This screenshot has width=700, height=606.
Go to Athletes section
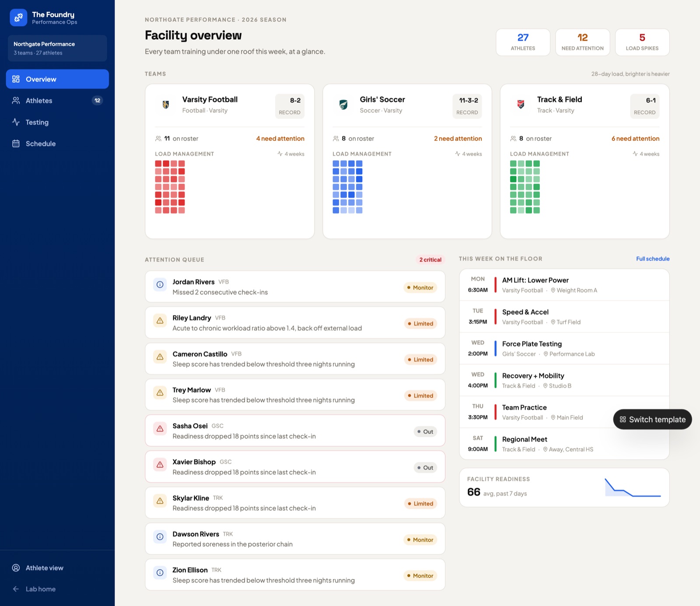pyautogui.click(x=57, y=101)
